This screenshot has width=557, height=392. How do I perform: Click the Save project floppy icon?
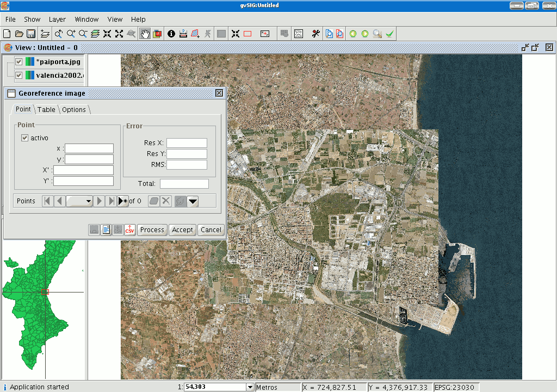[x=31, y=34]
